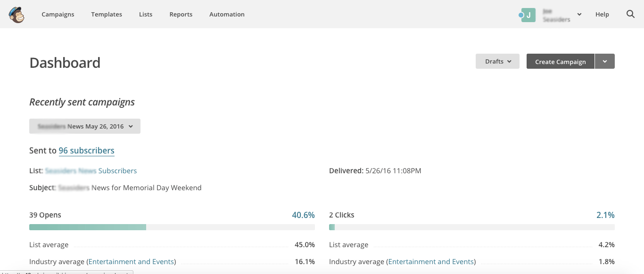The width and height of the screenshot is (644, 274).
Task: Expand Create Campaign arrow options
Action: click(x=605, y=61)
